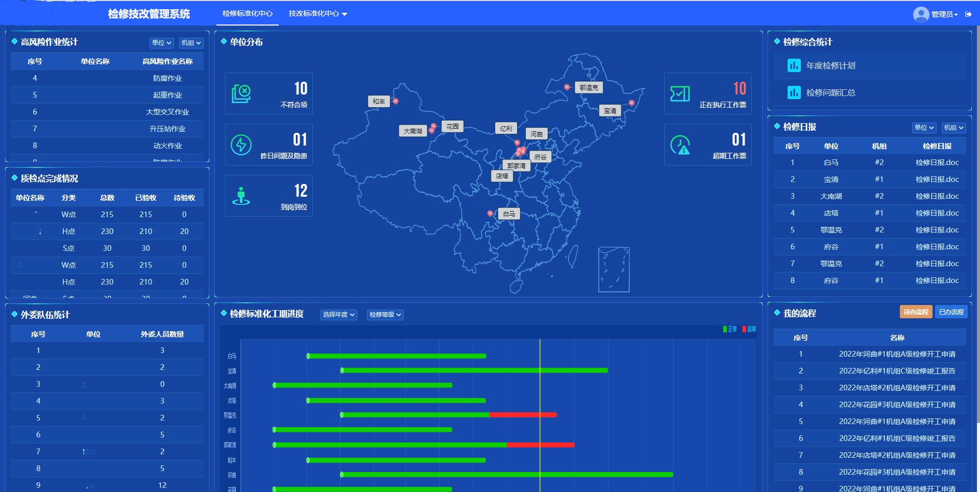Toggle the 正常 green legend item
The width and height of the screenshot is (980, 492).
pyautogui.click(x=730, y=329)
